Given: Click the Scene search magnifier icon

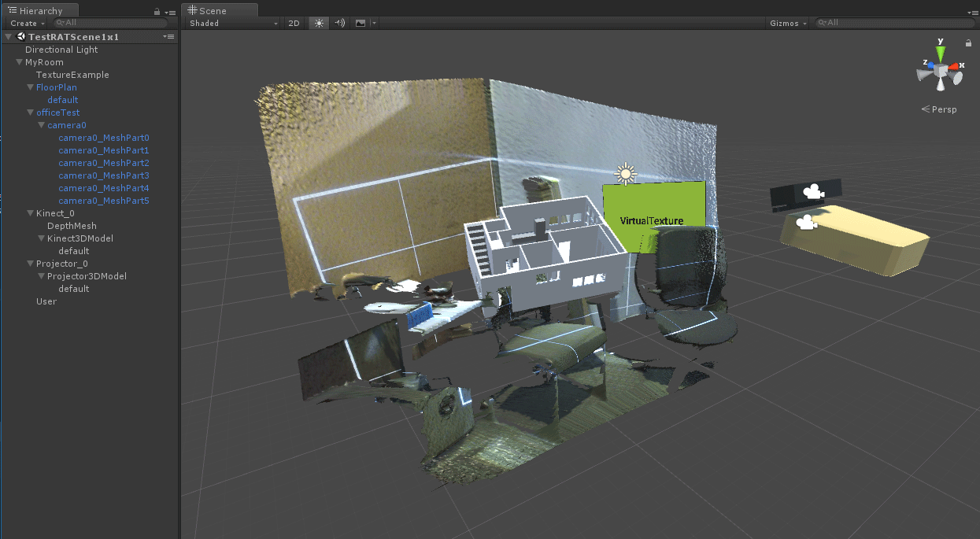Looking at the screenshot, I should click(x=823, y=23).
